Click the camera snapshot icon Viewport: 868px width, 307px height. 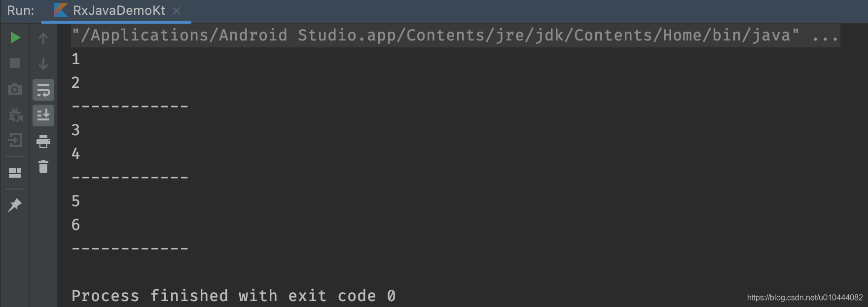tap(15, 89)
